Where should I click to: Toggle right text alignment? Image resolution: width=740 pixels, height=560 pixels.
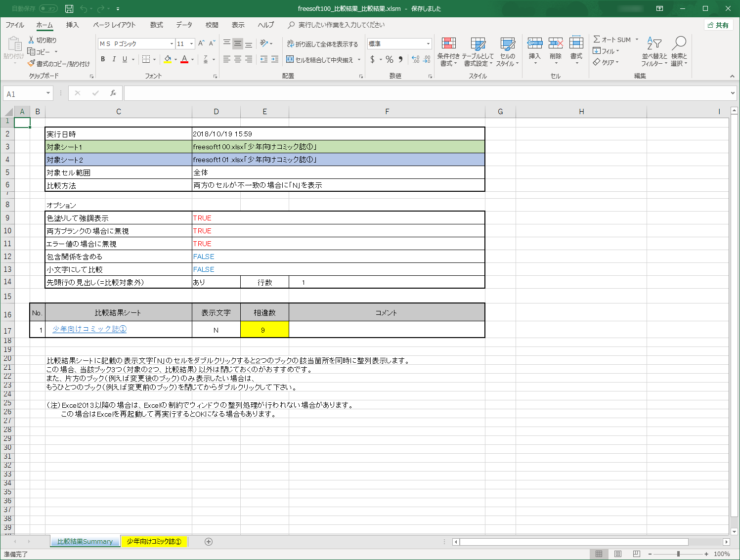pos(249,59)
